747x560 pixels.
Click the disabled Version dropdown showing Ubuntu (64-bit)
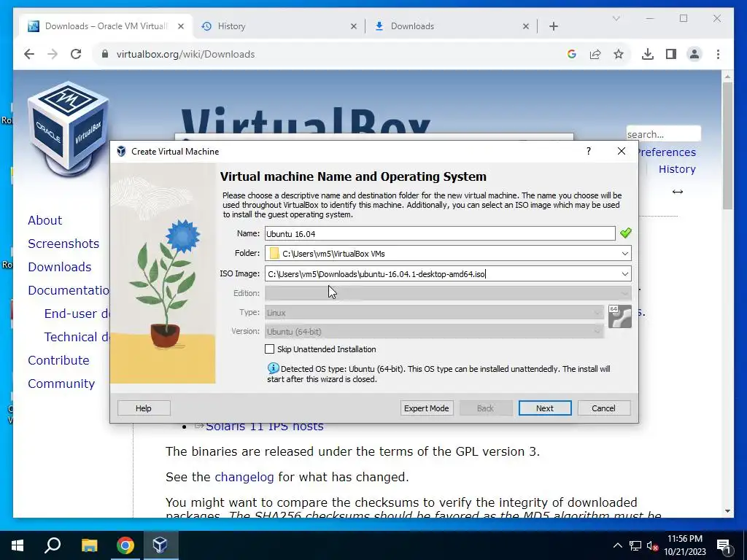point(435,332)
